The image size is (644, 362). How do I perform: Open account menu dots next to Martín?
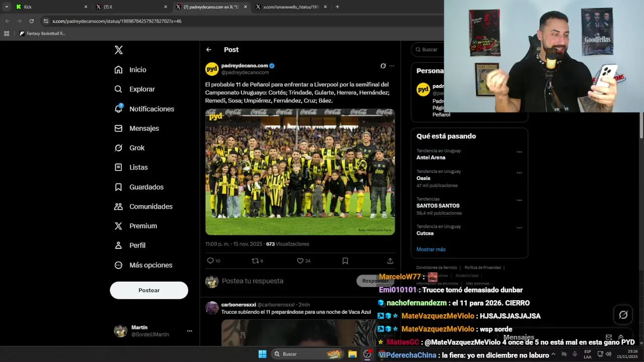[x=190, y=331]
